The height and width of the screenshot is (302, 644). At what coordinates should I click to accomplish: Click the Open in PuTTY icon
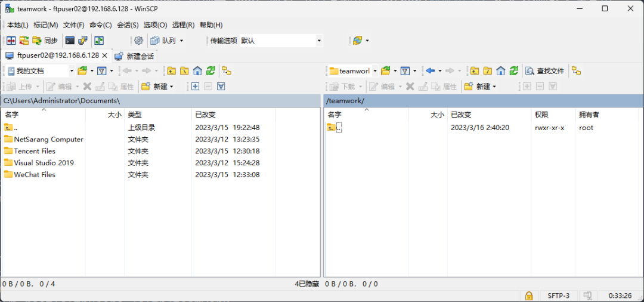click(x=83, y=40)
